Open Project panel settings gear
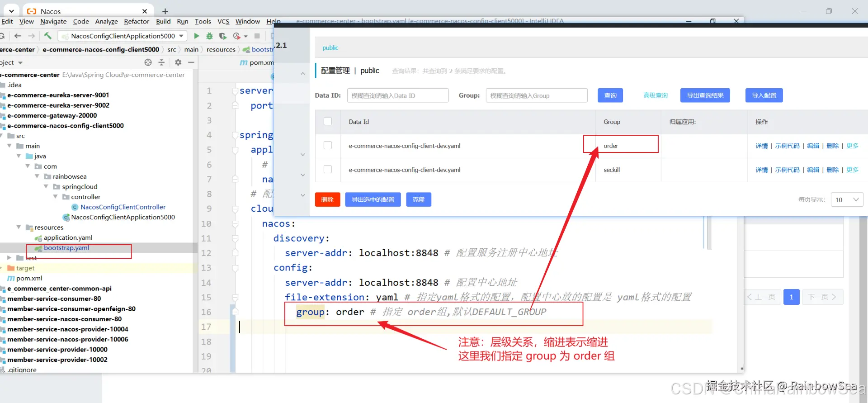This screenshot has width=868, height=403. coord(178,62)
